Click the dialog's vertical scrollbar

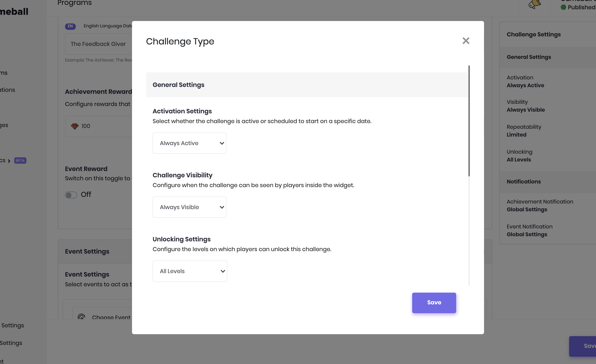pos(469,121)
